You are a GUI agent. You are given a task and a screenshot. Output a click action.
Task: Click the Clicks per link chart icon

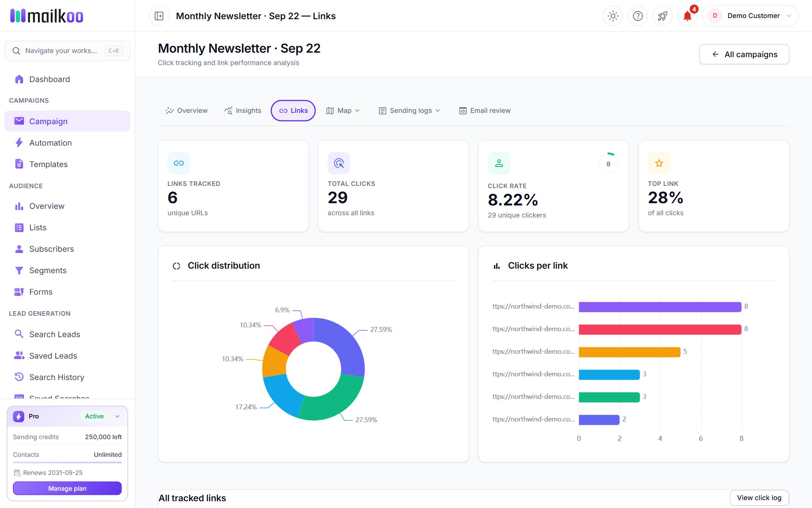click(x=497, y=266)
